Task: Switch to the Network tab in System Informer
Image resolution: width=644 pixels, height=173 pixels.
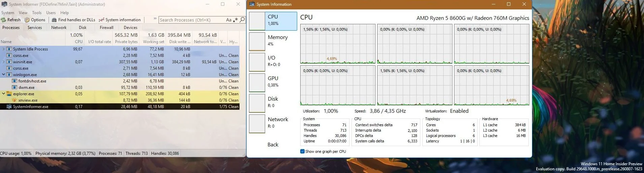Action: [59, 28]
